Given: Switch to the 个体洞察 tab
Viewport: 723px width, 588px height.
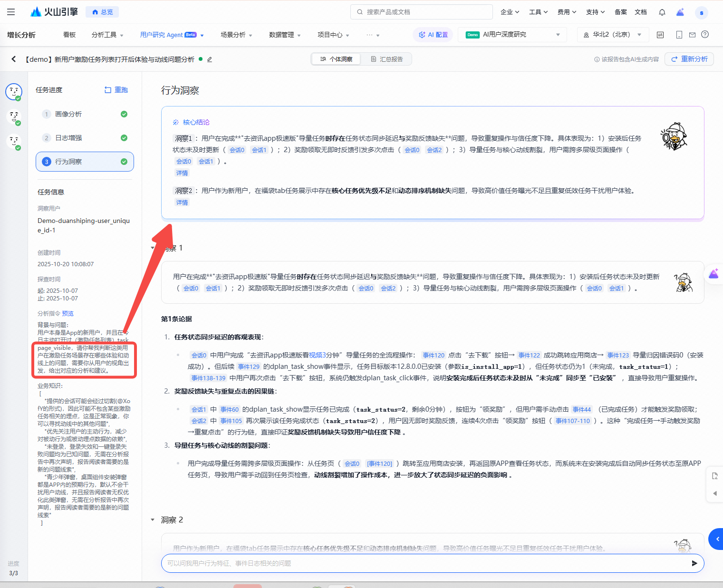Looking at the screenshot, I should 337,59.
